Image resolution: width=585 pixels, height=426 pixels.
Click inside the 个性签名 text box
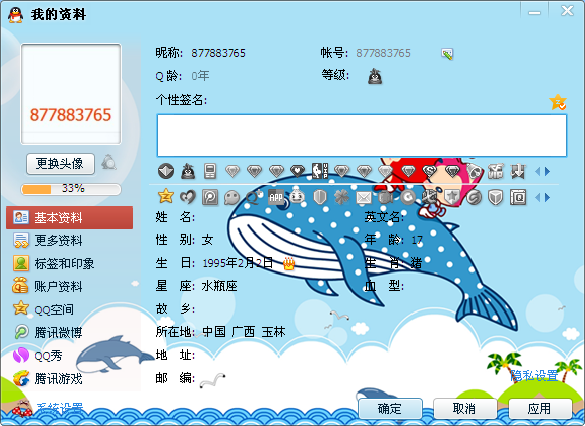(x=362, y=135)
